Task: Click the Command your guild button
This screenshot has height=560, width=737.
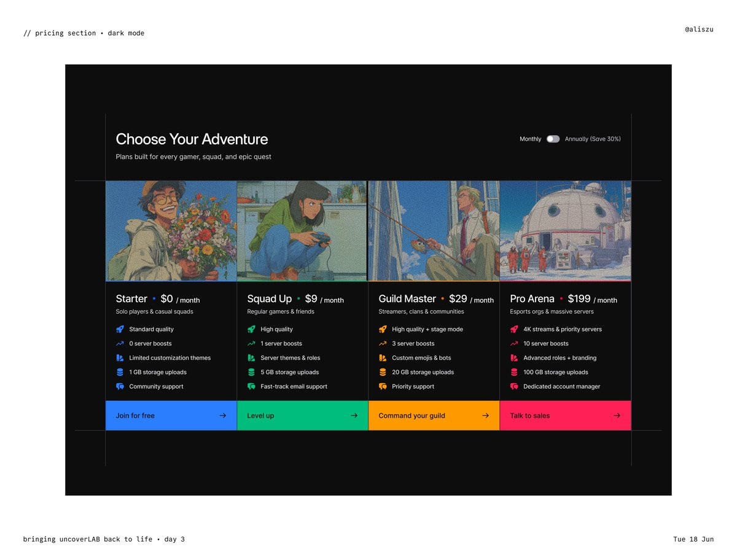Action: [x=434, y=416]
